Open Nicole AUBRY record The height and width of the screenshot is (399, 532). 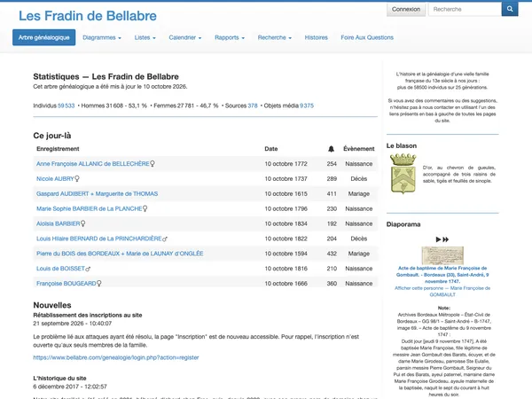55,179
